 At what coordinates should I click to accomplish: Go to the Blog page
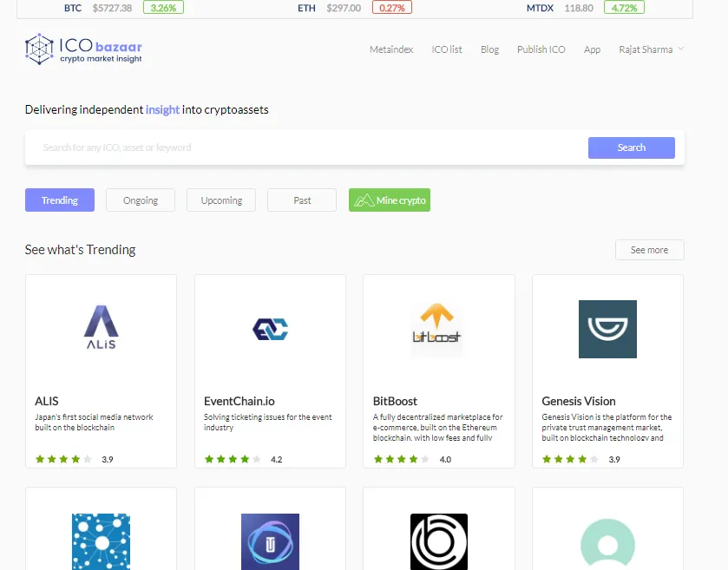489,49
